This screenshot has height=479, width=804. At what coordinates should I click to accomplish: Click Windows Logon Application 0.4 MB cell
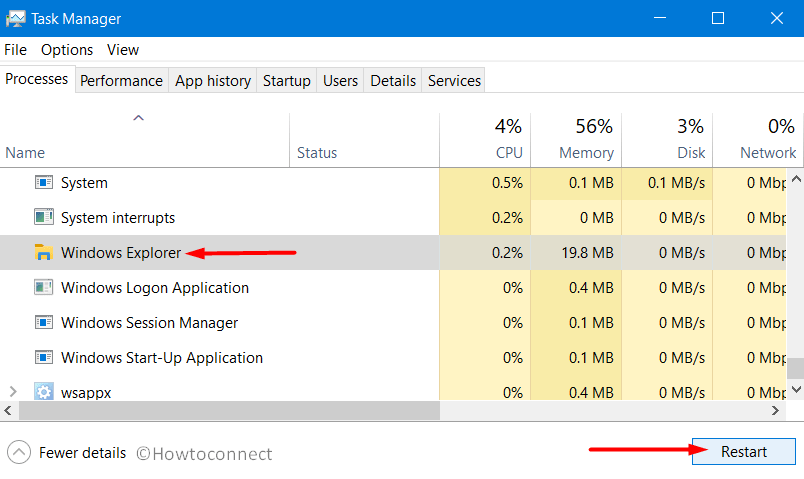coord(576,288)
